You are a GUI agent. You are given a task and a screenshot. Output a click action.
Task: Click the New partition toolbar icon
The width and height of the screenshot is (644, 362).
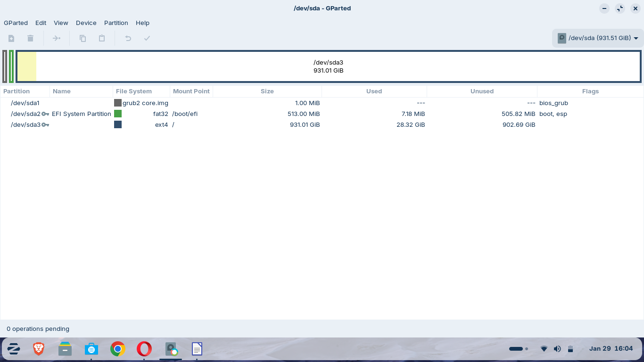(x=11, y=38)
